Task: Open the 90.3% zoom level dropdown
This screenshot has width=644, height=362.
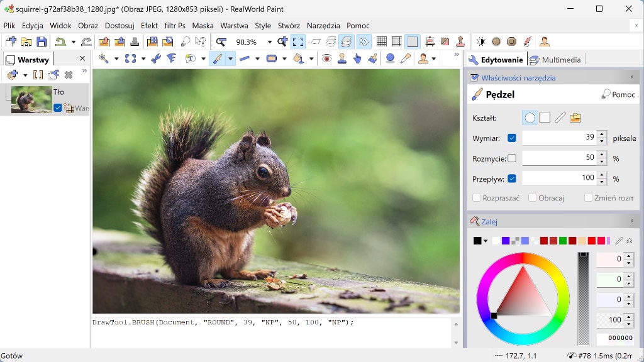Action: pyautogui.click(x=269, y=41)
